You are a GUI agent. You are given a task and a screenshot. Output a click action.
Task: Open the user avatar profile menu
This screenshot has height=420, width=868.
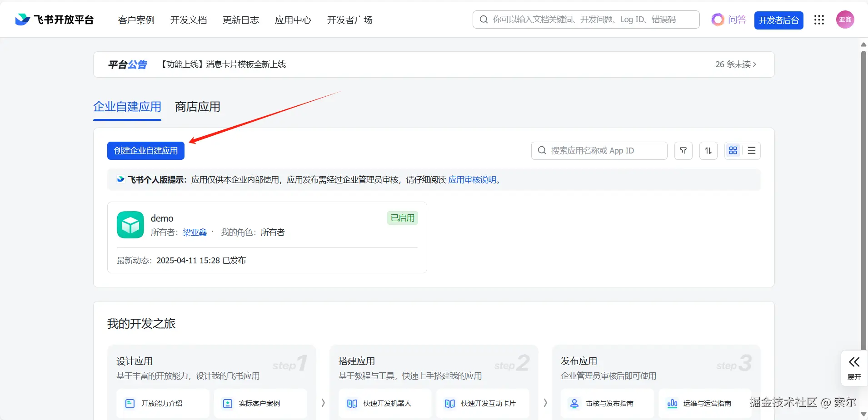point(845,20)
